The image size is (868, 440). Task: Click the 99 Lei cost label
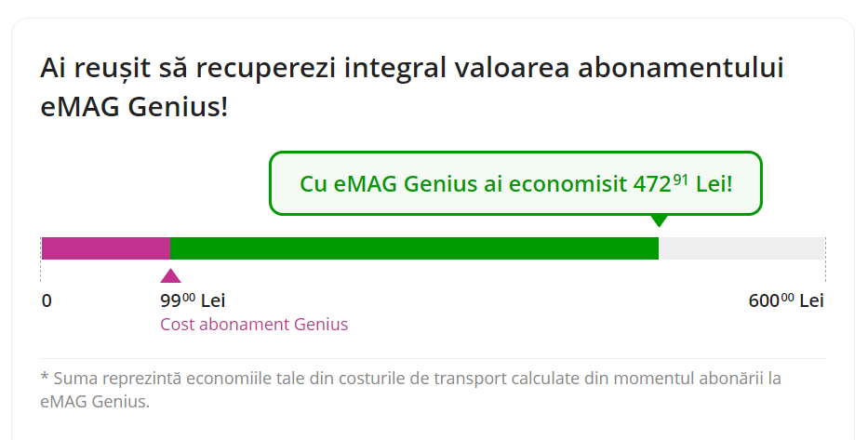point(193,300)
